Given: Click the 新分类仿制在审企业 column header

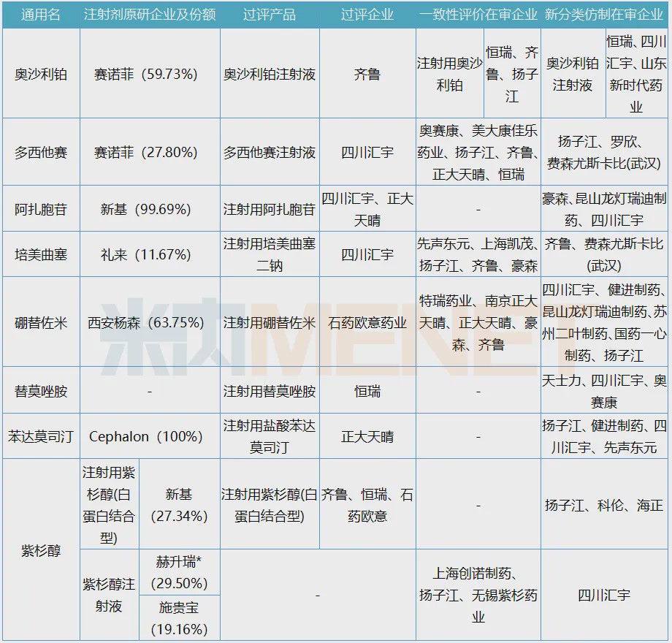Looking at the screenshot, I should [x=604, y=15].
